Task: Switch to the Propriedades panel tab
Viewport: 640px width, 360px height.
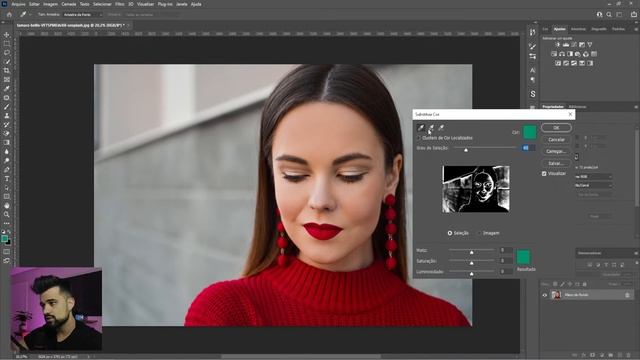Action: pyautogui.click(x=553, y=107)
